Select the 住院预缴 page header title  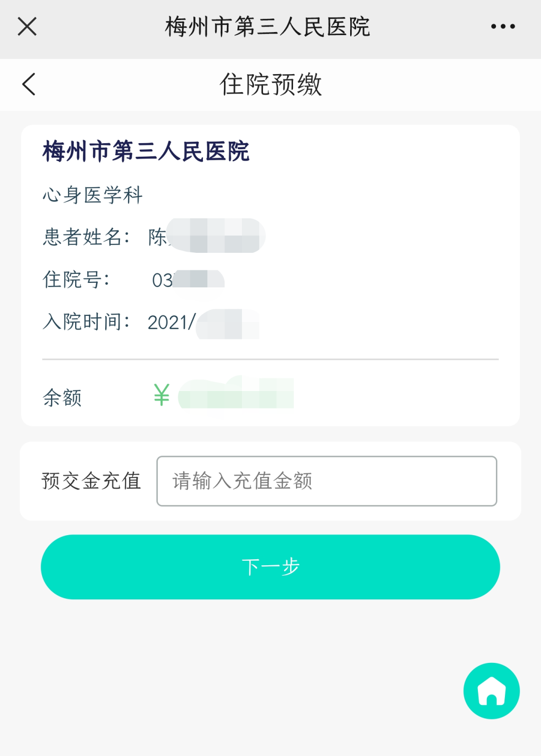(x=270, y=84)
